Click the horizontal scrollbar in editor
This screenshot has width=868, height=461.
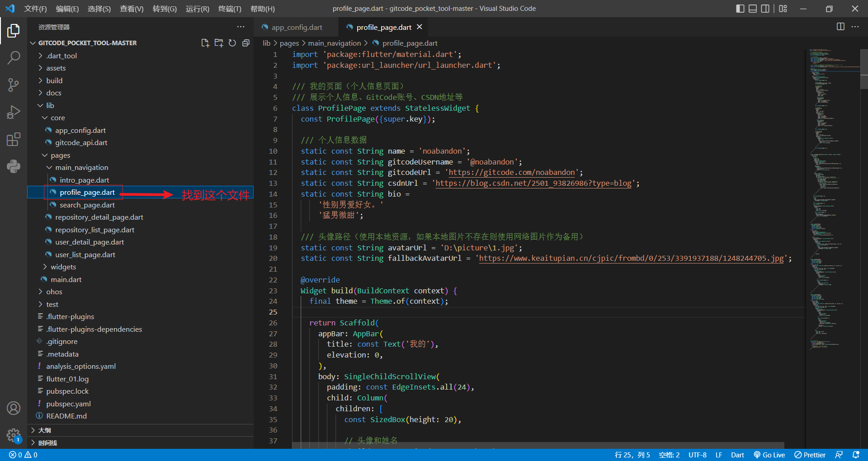click(538, 445)
